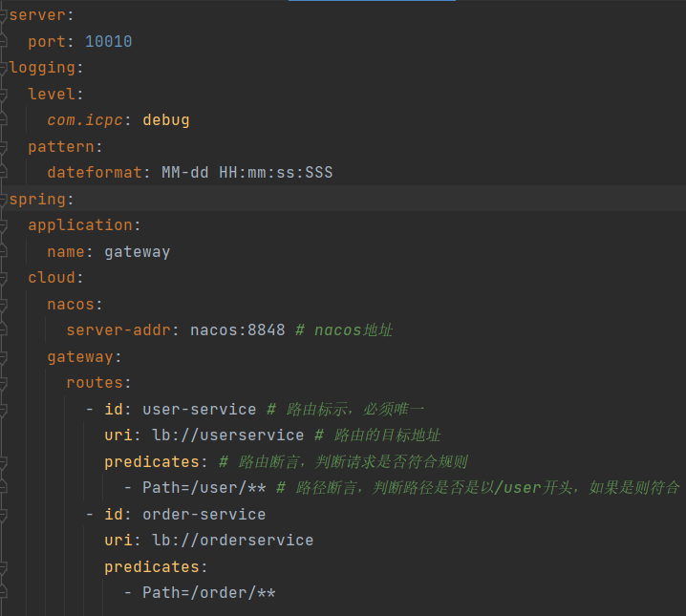The image size is (686, 616).
Task: Click the debug log level value
Action: 166,120
